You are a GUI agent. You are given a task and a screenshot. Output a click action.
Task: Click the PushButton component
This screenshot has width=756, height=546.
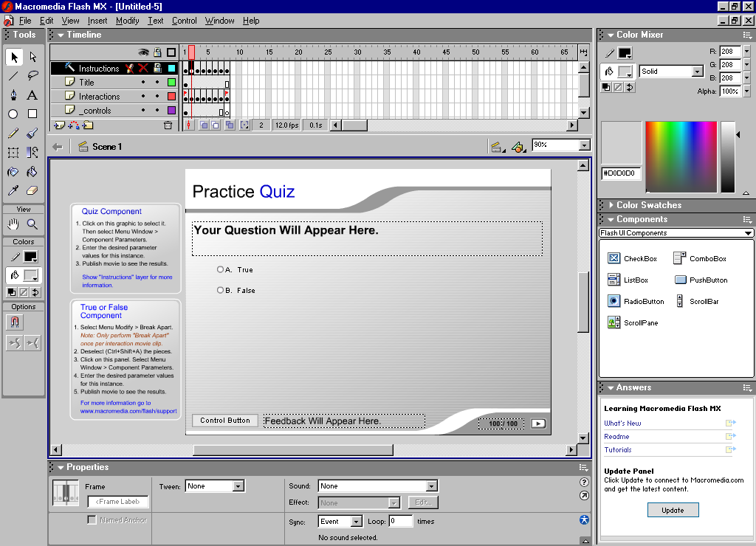[701, 280]
